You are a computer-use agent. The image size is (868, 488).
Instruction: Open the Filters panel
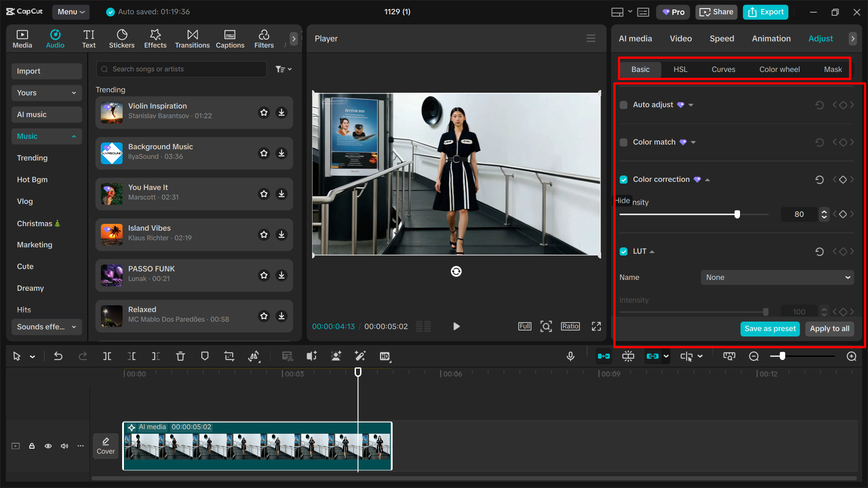point(264,38)
